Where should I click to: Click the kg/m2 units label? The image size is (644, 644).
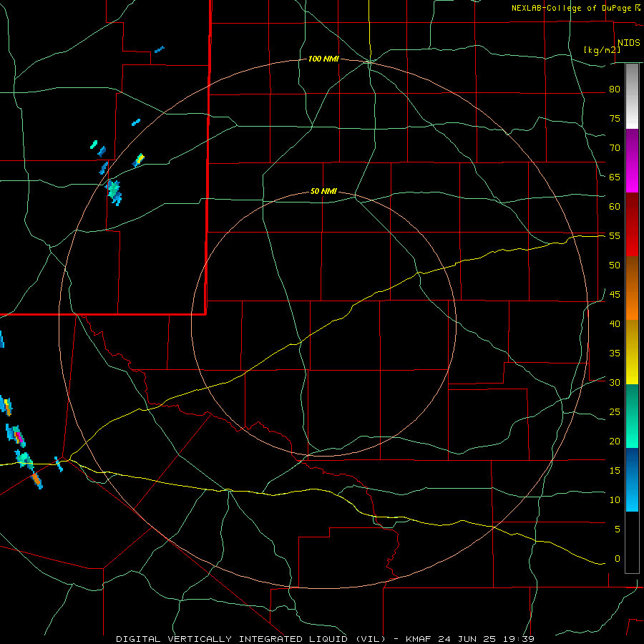click(602, 50)
